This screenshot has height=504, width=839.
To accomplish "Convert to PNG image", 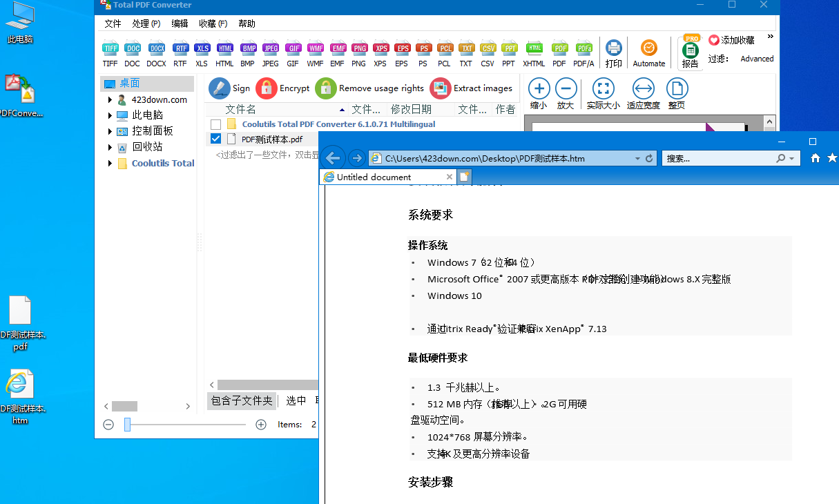I will click(x=359, y=54).
